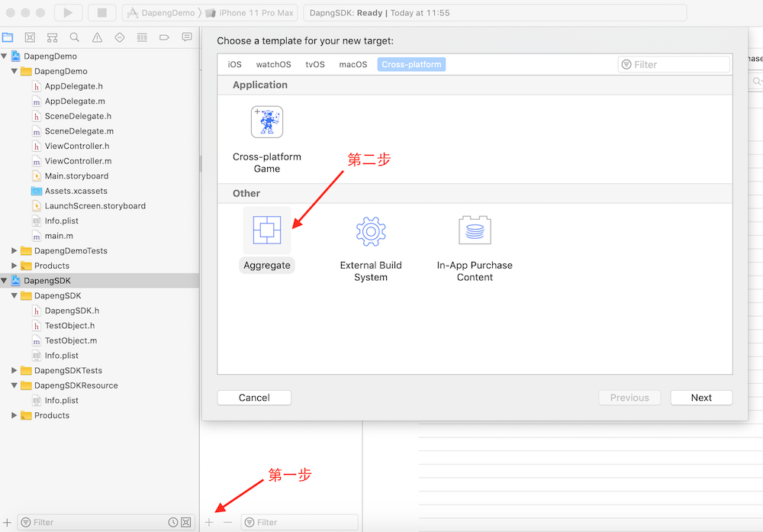Viewport: 763px width, 532px height.
Task: Open the Find navigator magnifier icon
Action: click(x=74, y=37)
